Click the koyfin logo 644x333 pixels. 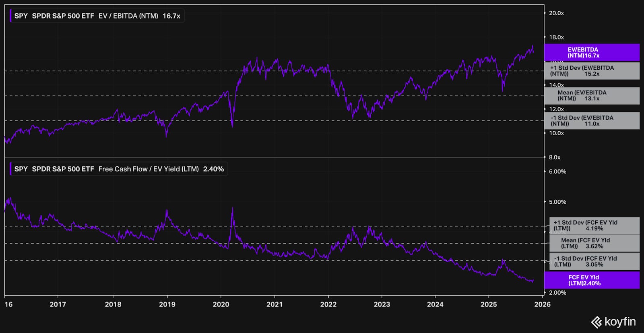[613, 322]
